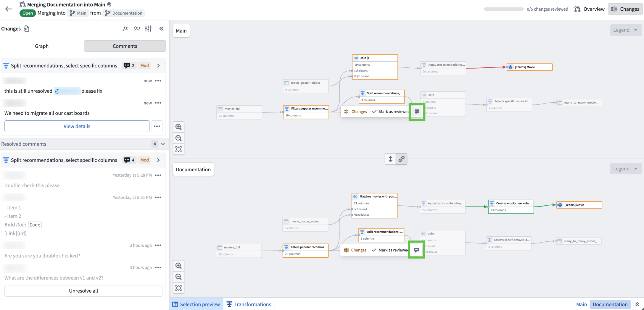Click the link icon between the two graphs

(401, 159)
